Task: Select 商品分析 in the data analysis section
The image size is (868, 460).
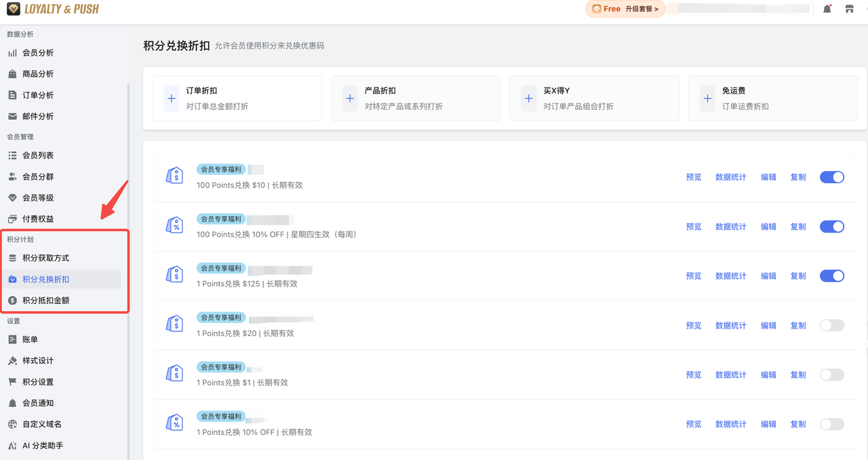Action: click(x=44, y=73)
